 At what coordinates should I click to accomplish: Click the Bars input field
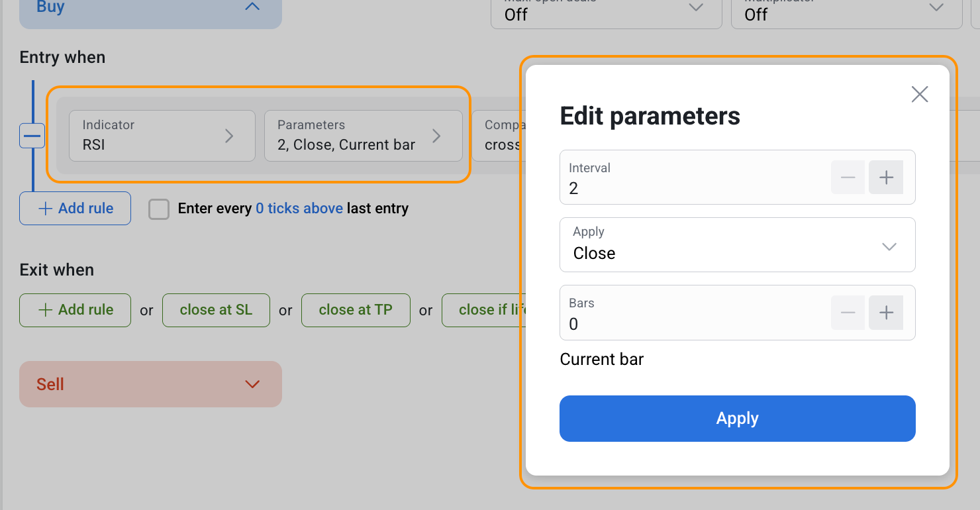[x=692, y=323]
